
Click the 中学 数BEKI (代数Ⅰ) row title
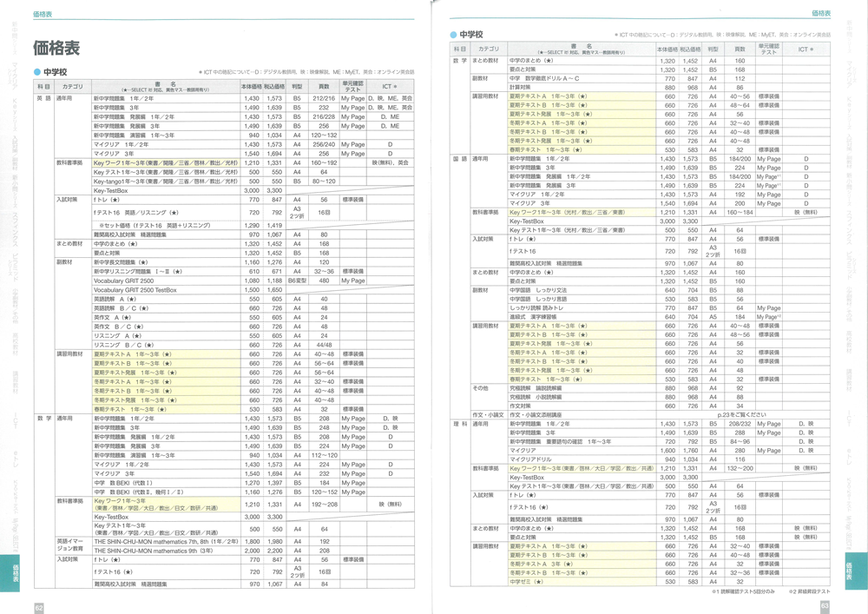(x=123, y=483)
